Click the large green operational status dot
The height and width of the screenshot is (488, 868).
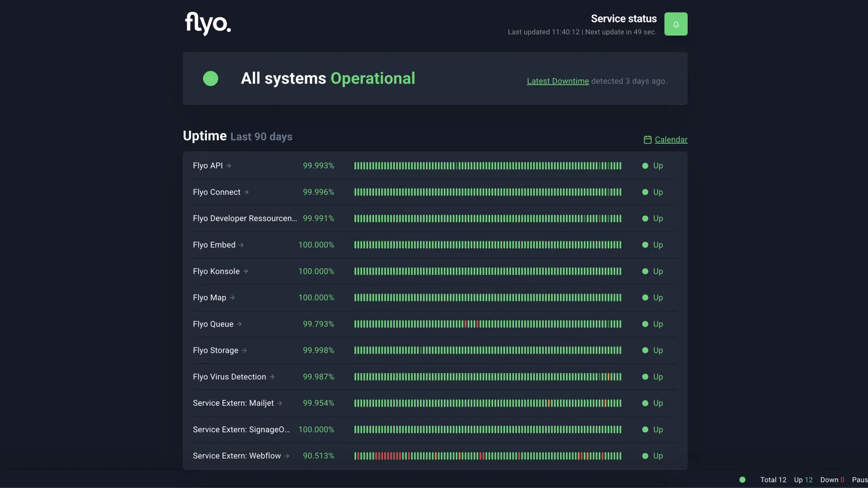click(210, 79)
